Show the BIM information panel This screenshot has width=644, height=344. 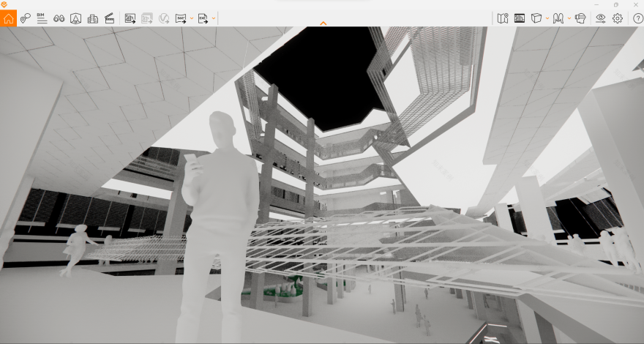42,18
